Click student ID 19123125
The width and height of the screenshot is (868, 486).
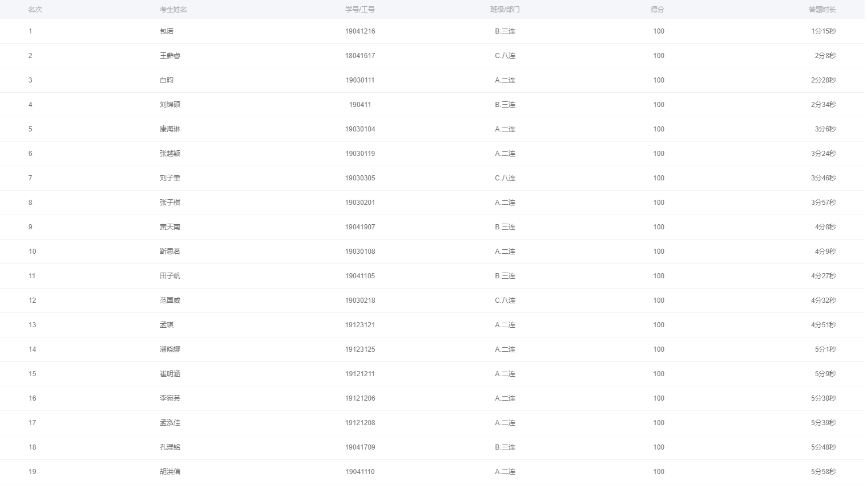[360, 349]
